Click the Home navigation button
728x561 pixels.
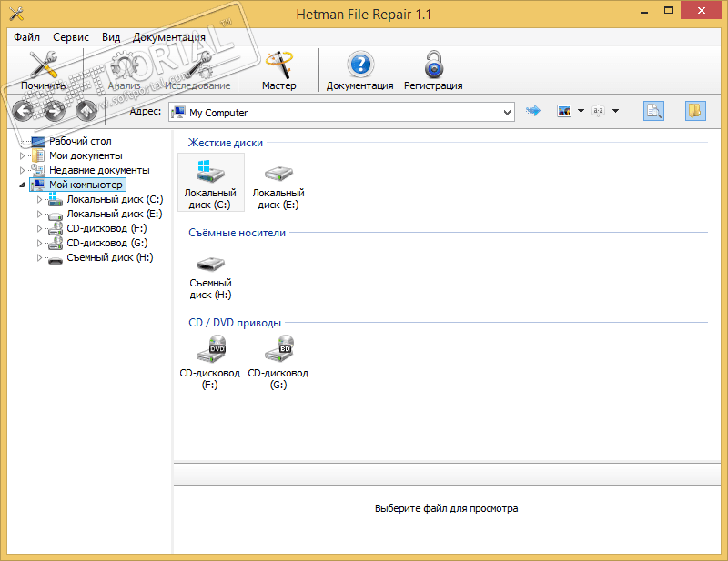coord(86,111)
